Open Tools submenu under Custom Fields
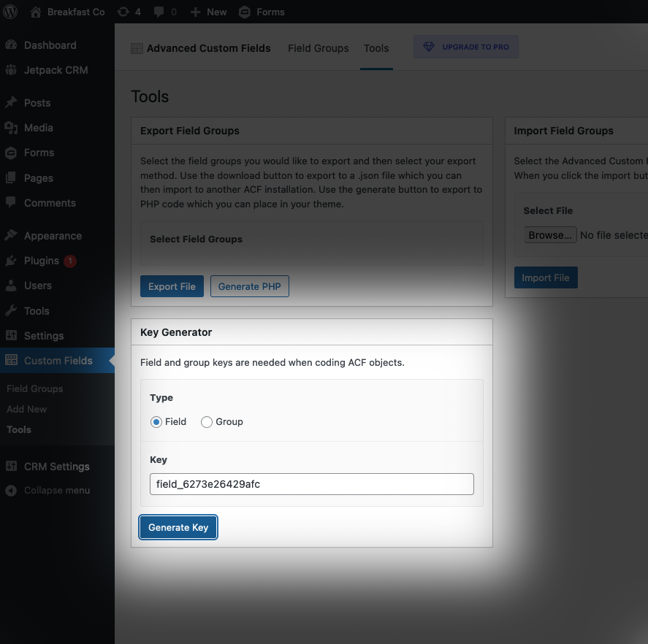 (x=18, y=429)
